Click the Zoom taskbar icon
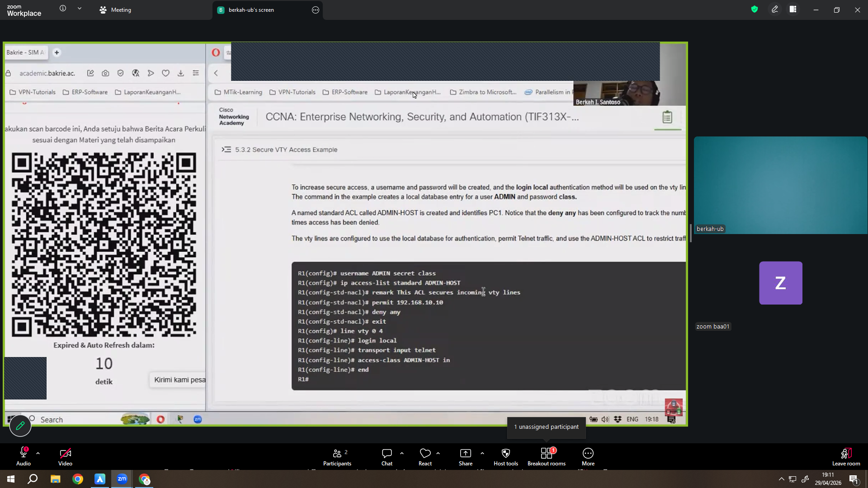 point(122,479)
